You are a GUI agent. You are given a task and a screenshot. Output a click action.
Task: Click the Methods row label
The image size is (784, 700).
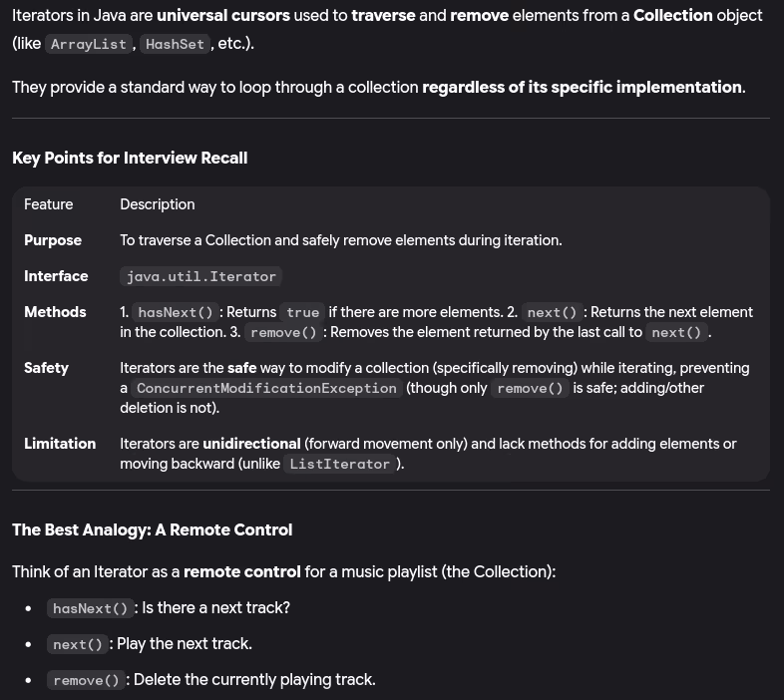coord(55,312)
